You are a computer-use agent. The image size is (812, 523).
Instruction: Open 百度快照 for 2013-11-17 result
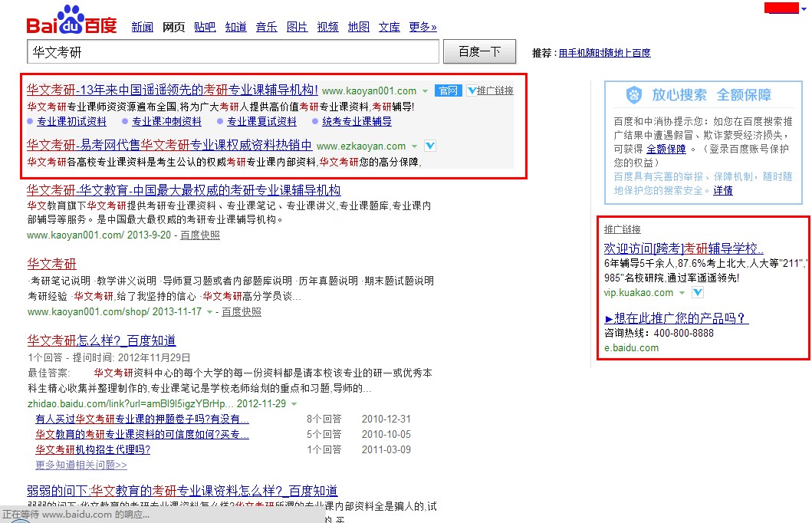click(242, 311)
